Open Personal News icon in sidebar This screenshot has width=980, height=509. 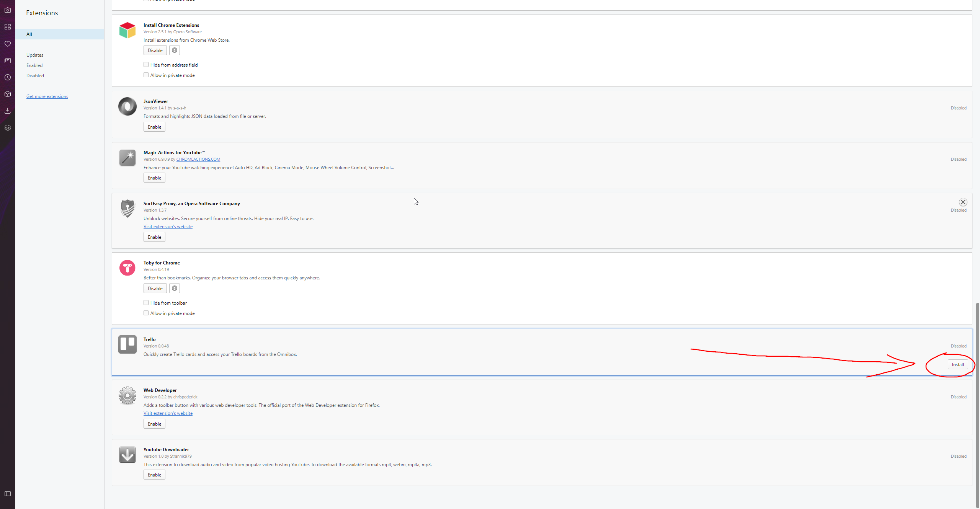point(8,60)
